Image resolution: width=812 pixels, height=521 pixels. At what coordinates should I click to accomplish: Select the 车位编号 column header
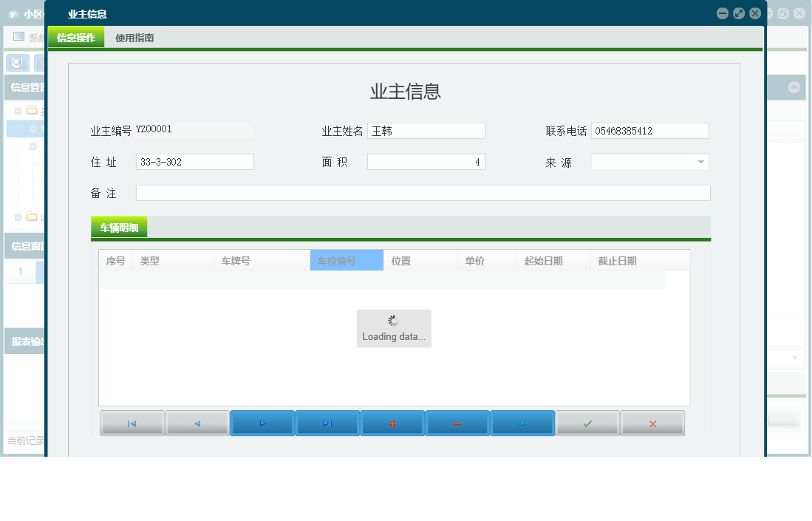[x=346, y=259]
